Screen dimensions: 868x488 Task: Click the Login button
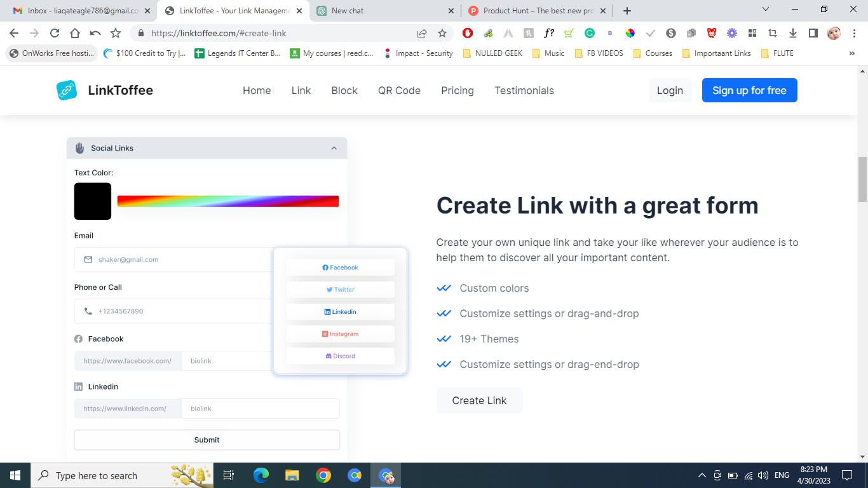[x=670, y=90]
